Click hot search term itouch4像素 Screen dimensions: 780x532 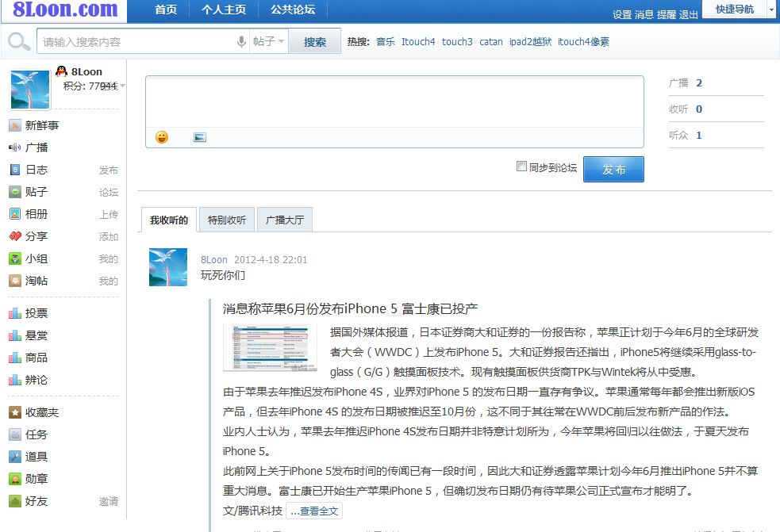coord(583,42)
